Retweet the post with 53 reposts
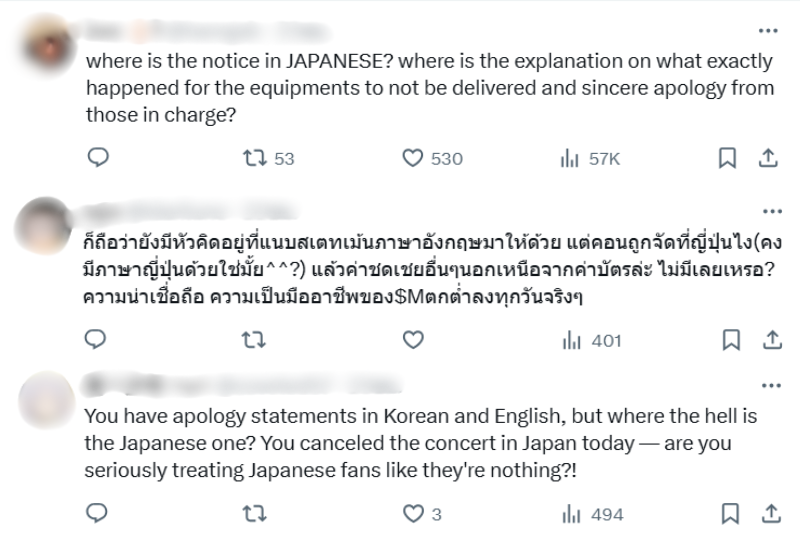The image size is (800, 546). point(256,158)
